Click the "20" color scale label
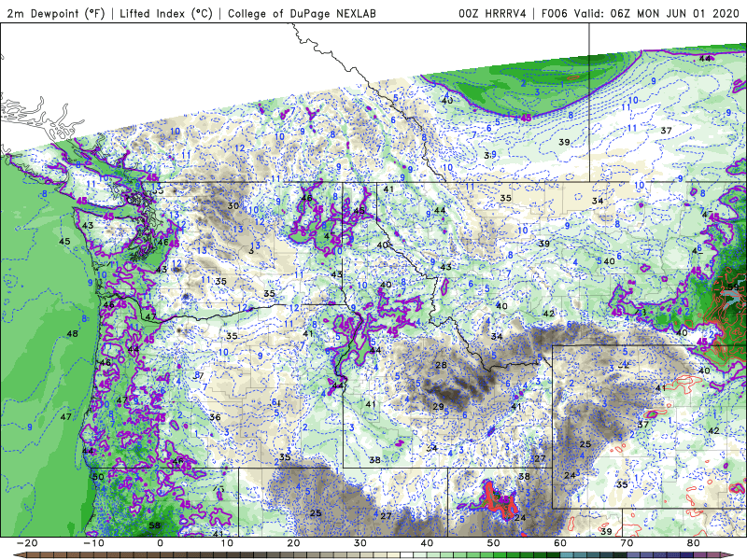The height and width of the screenshot is (560, 747). tap(293, 543)
